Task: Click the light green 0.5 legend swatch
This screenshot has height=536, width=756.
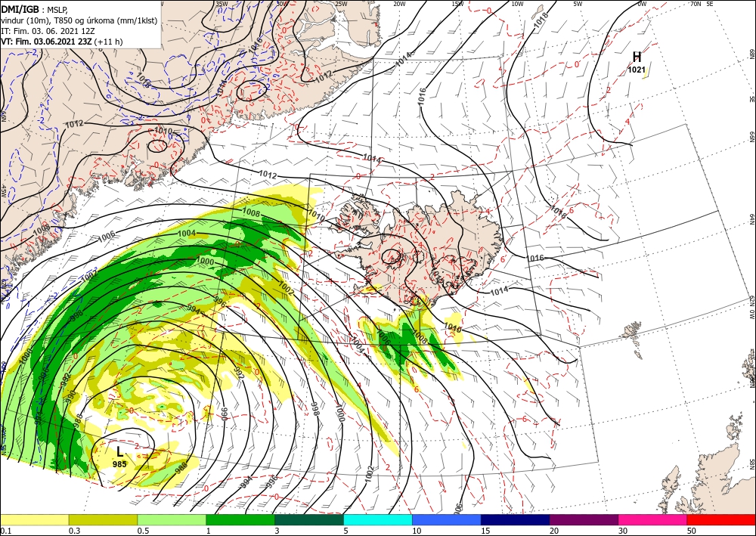Action: [x=172, y=519]
